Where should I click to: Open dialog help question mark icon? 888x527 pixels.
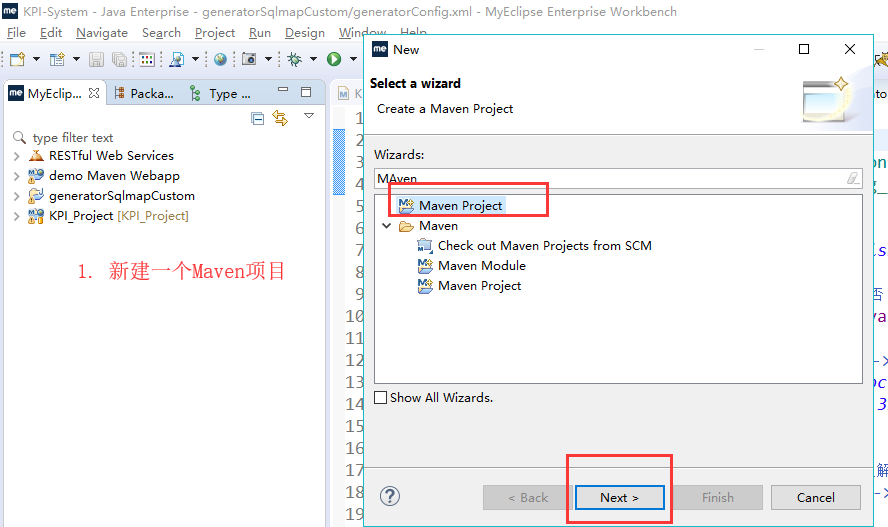point(390,496)
